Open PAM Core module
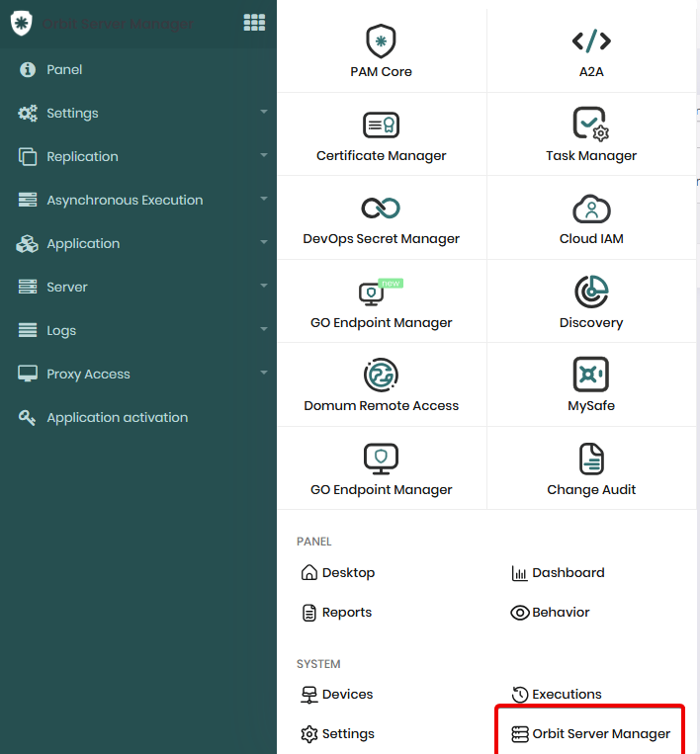 (381, 51)
